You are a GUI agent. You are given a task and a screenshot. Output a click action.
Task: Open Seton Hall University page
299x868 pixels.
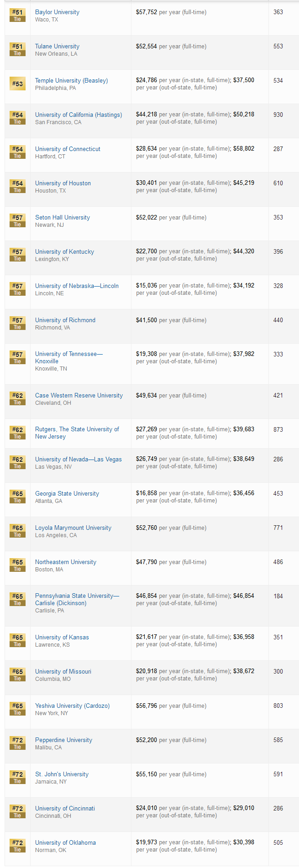coord(63,217)
